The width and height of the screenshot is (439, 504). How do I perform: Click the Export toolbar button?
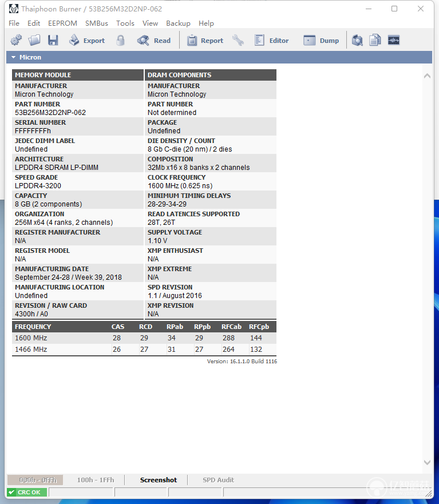pos(87,41)
